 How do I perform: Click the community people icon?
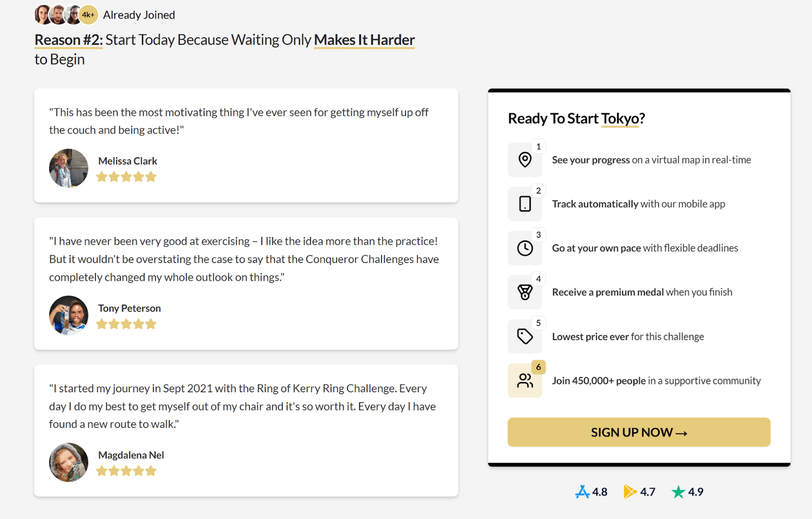525,380
